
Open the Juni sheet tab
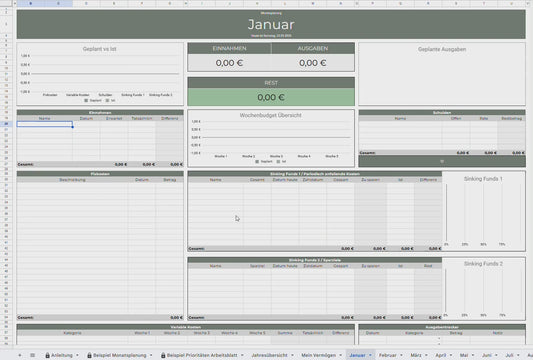point(486,355)
